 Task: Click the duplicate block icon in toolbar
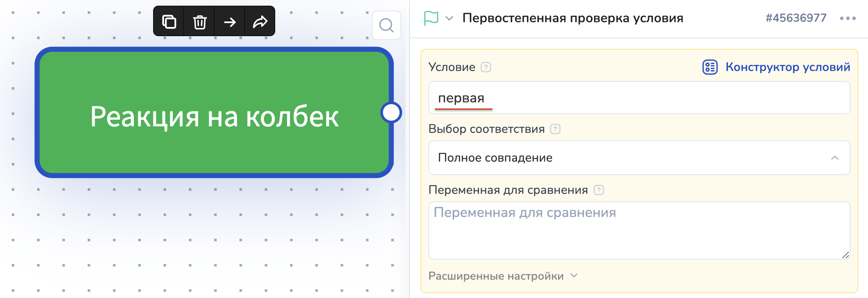[x=169, y=21]
